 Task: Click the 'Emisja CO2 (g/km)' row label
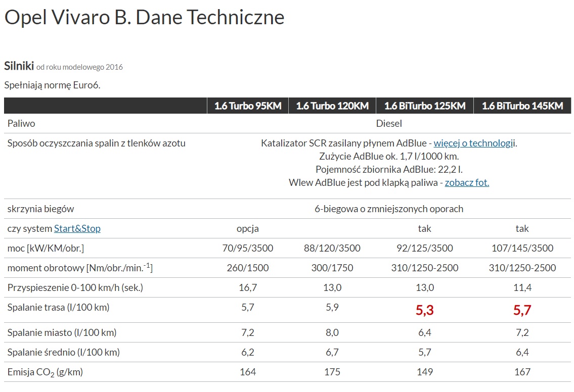[x=45, y=372]
